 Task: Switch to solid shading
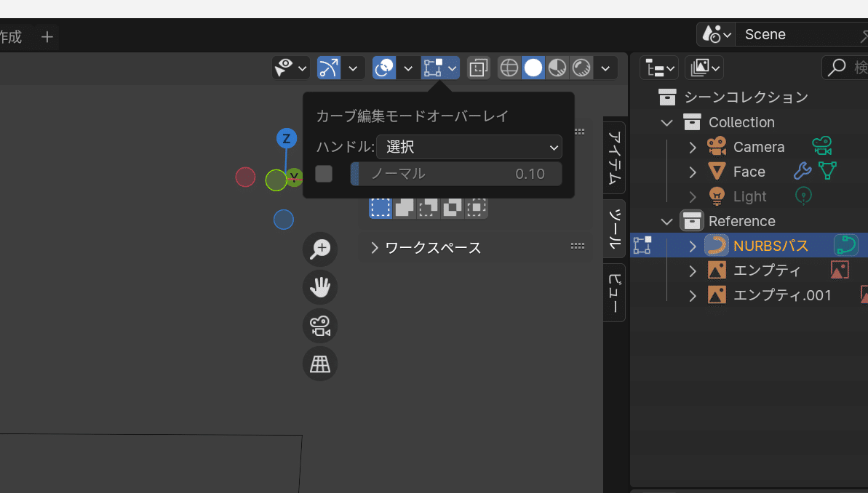pyautogui.click(x=533, y=68)
